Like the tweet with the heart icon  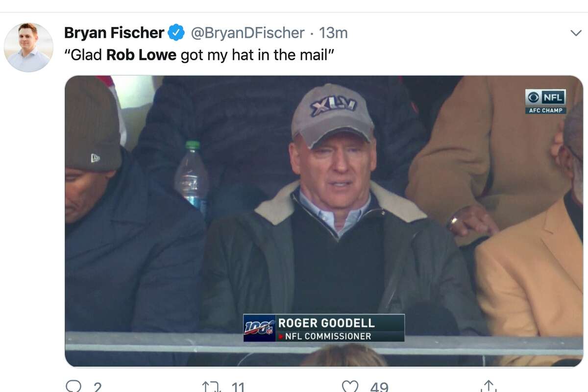(x=349, y=387)
